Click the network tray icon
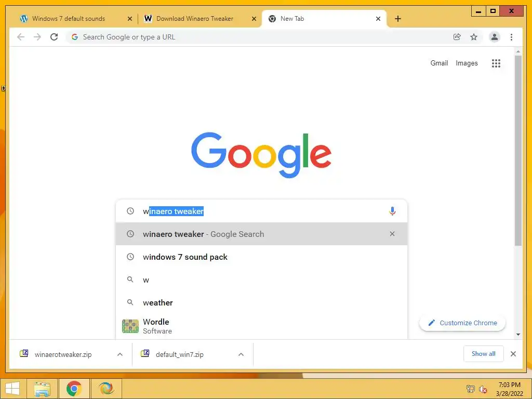 pos(471,389)
